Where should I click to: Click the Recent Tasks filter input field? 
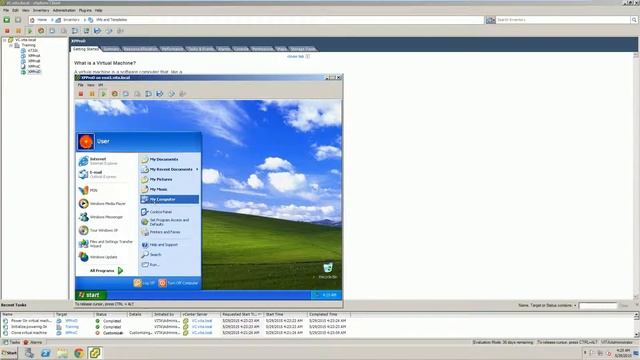598,305
